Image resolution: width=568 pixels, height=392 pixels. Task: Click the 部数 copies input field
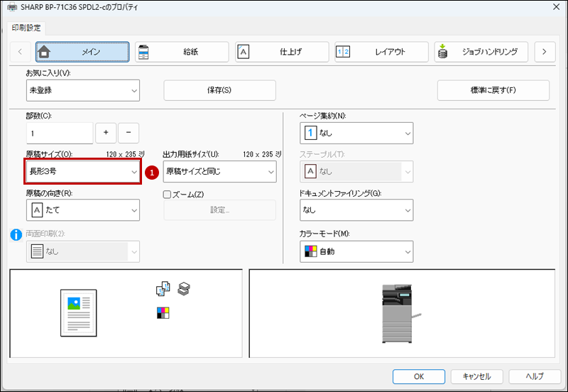(60, 133)
